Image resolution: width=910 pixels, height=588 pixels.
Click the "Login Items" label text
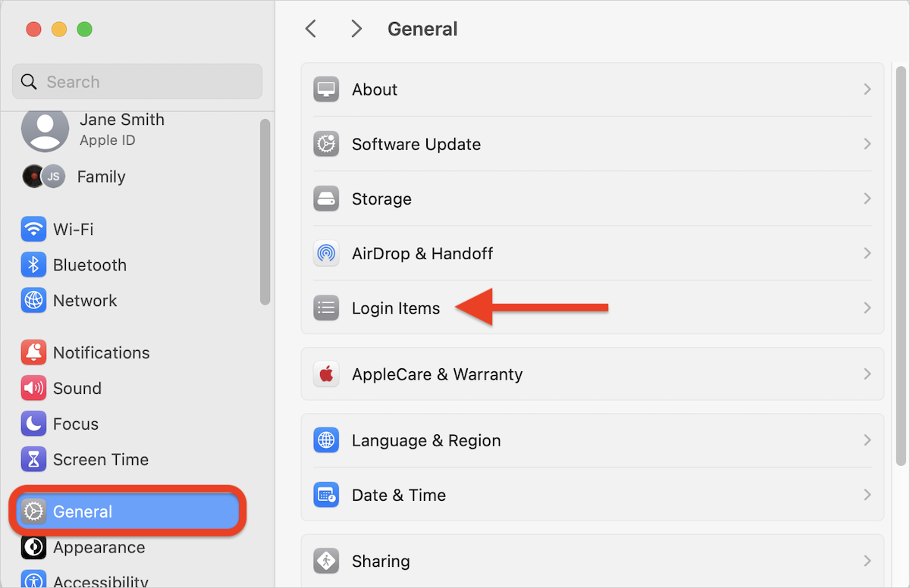tap(396, 308)
